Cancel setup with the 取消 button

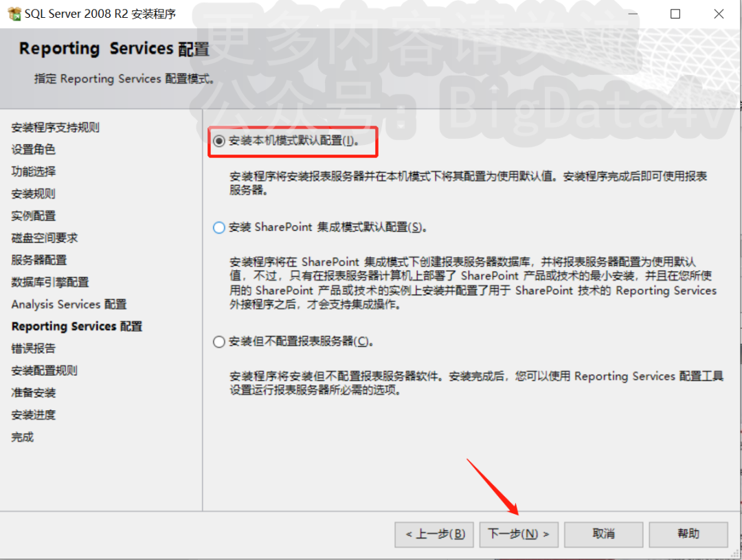[603, 535]
